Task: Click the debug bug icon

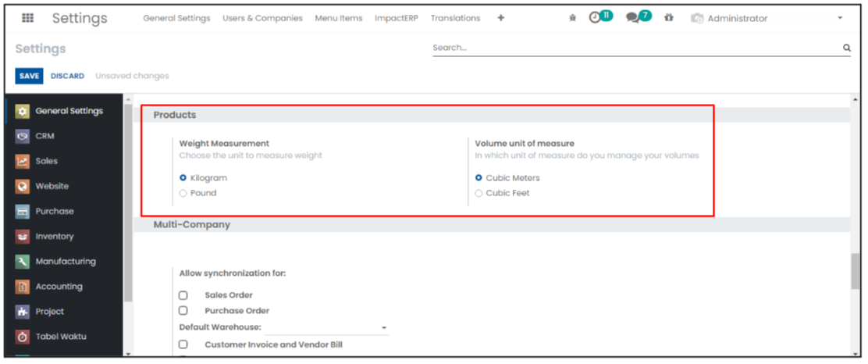Action: [572, 18]
